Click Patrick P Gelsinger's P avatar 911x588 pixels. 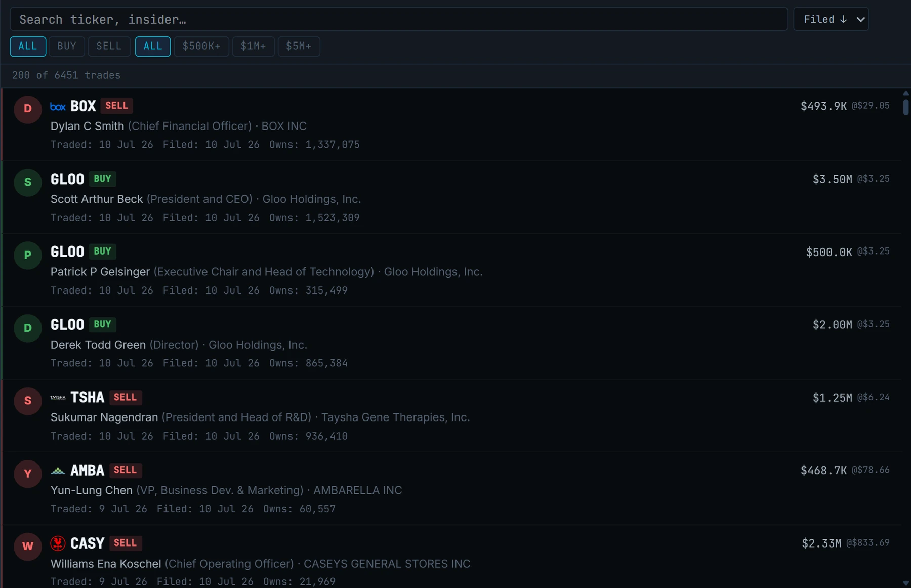[28, 255]
